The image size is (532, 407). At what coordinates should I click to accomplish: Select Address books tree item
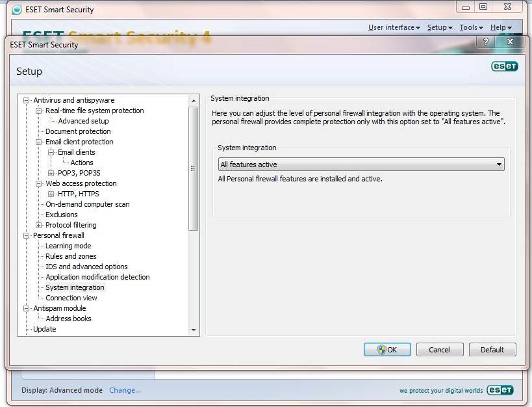coord(69,319)
